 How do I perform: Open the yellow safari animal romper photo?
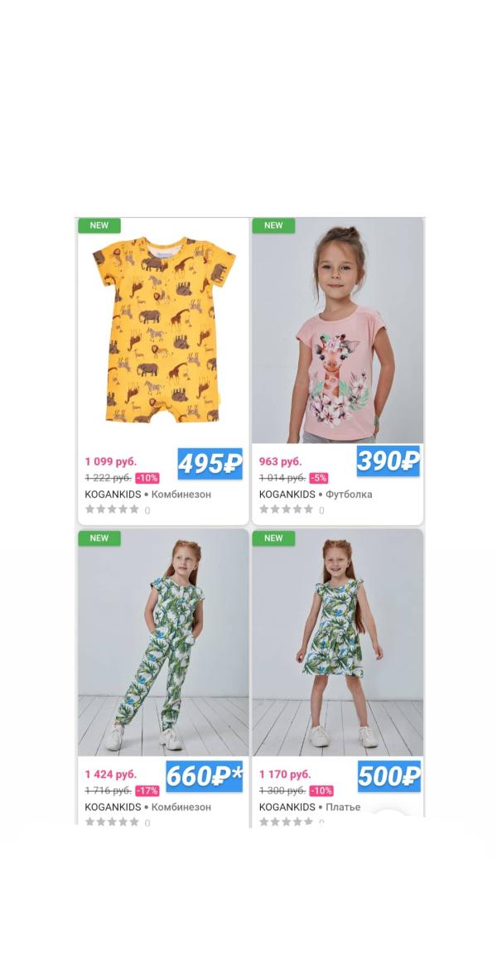click(163, 330)
